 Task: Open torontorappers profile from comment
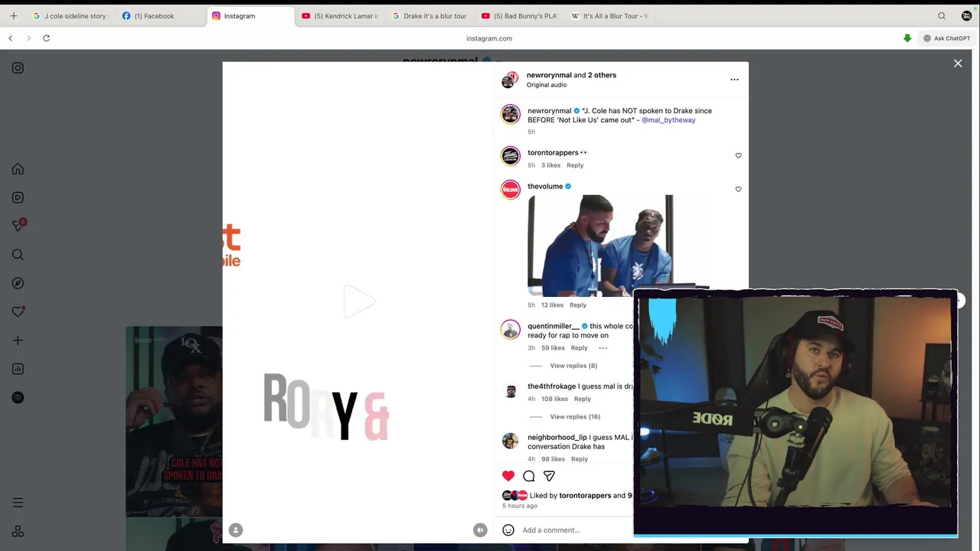coord(553,152)
